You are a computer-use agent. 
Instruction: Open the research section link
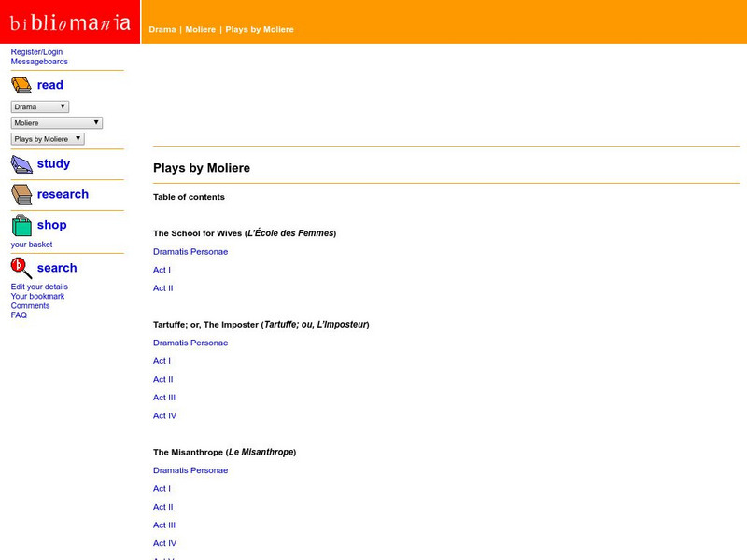coord(63,194)
